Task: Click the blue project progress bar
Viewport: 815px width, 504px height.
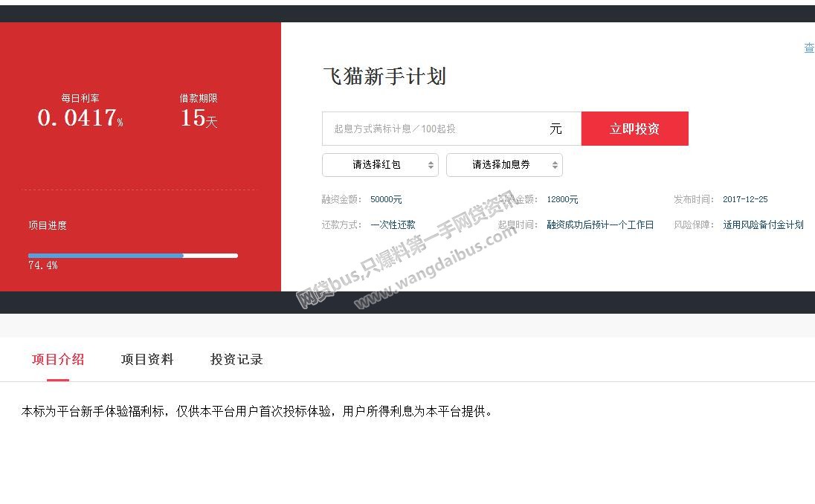Action: (106, 256)
